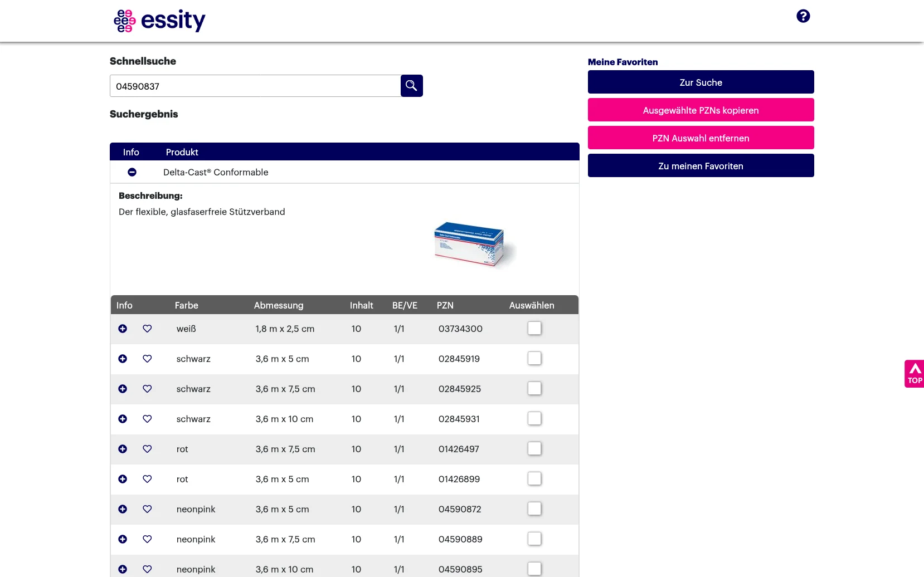
Task: Click the Inhalt column header
Action: point(361,305)
